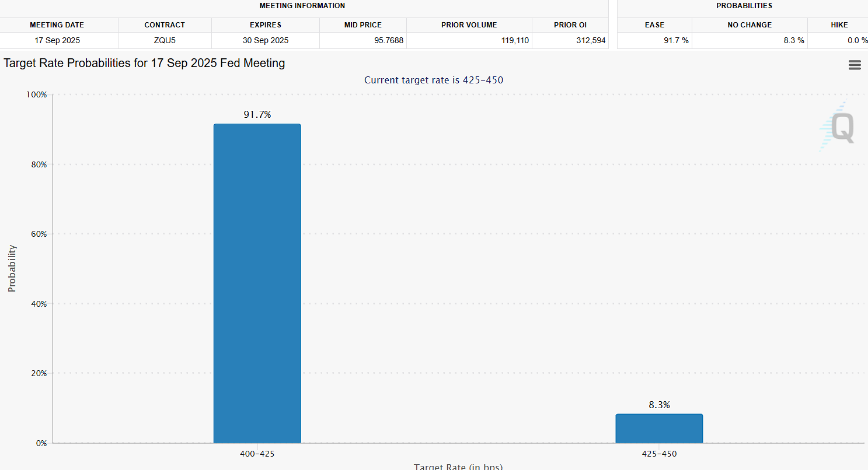Click the QuikStrike Q logo watermark
Screen dimensions: 868x470
point(838,128)
